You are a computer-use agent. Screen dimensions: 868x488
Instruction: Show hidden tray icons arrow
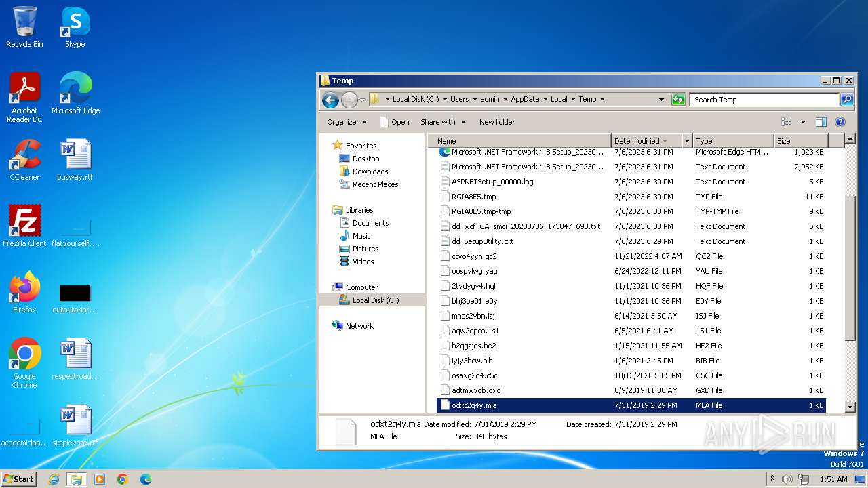click(x=772, y=479)
